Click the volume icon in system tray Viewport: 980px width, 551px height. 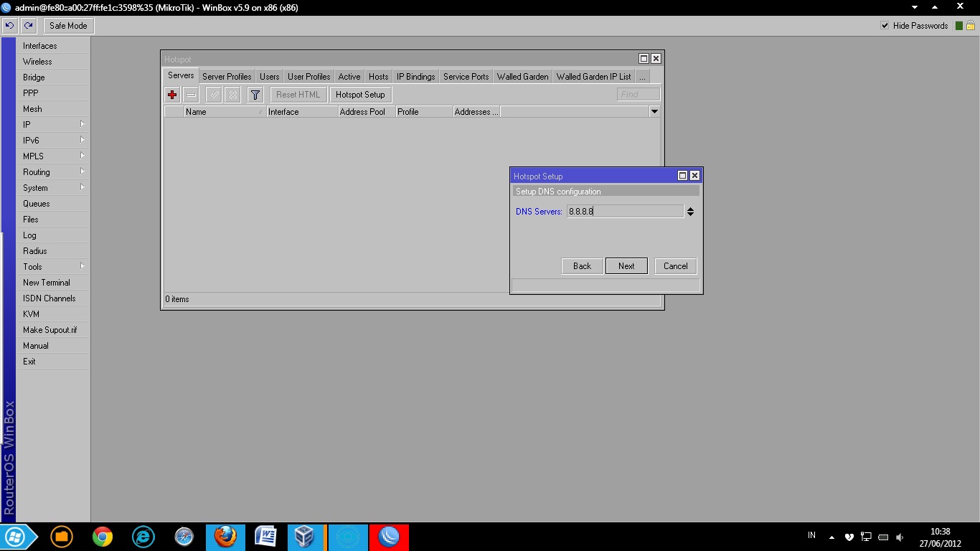tap(900, 537)
